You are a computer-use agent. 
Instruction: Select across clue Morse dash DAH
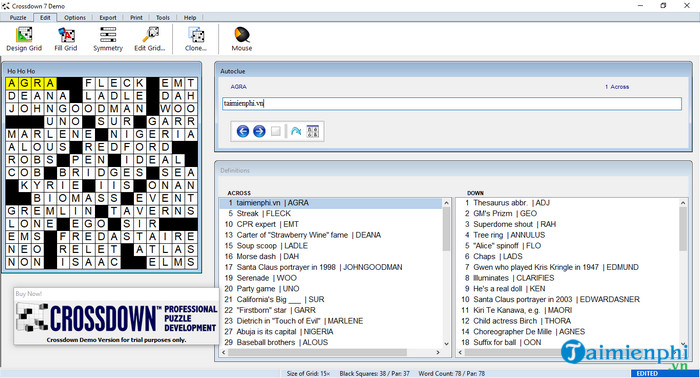(x=330, y=257)
